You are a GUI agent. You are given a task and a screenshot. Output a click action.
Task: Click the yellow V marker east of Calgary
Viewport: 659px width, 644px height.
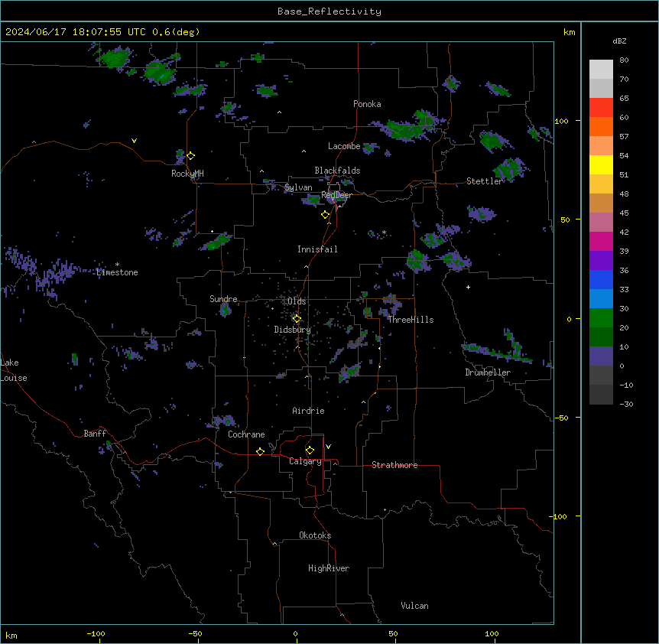pos(328,447)
